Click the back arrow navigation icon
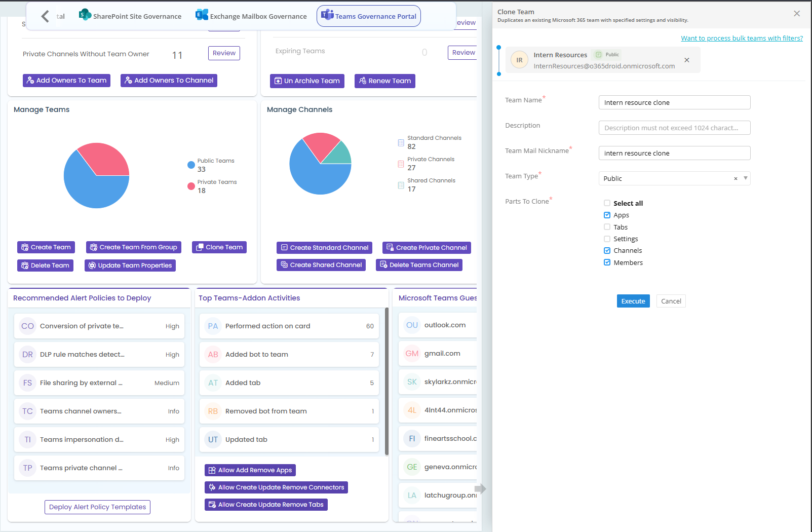The height and width of the screenshot is (532, 812). tap(45, 16)
